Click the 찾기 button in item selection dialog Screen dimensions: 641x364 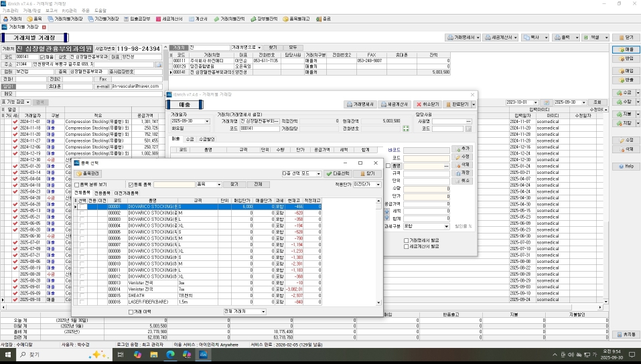coord(233,184)
